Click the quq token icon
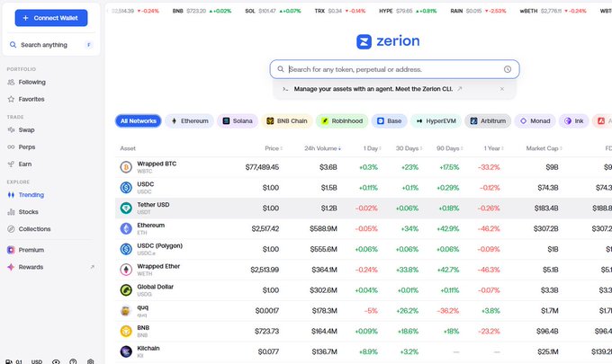 [x=126, y=311]
